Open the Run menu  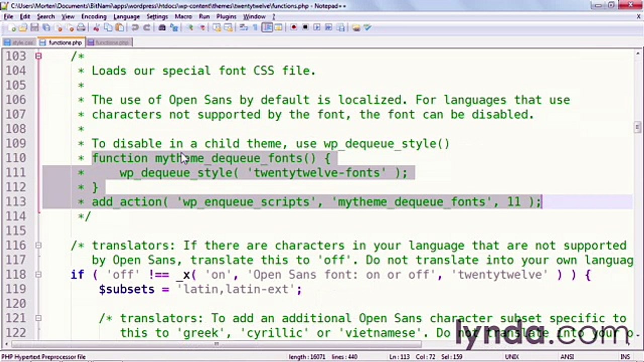(204, 17)
